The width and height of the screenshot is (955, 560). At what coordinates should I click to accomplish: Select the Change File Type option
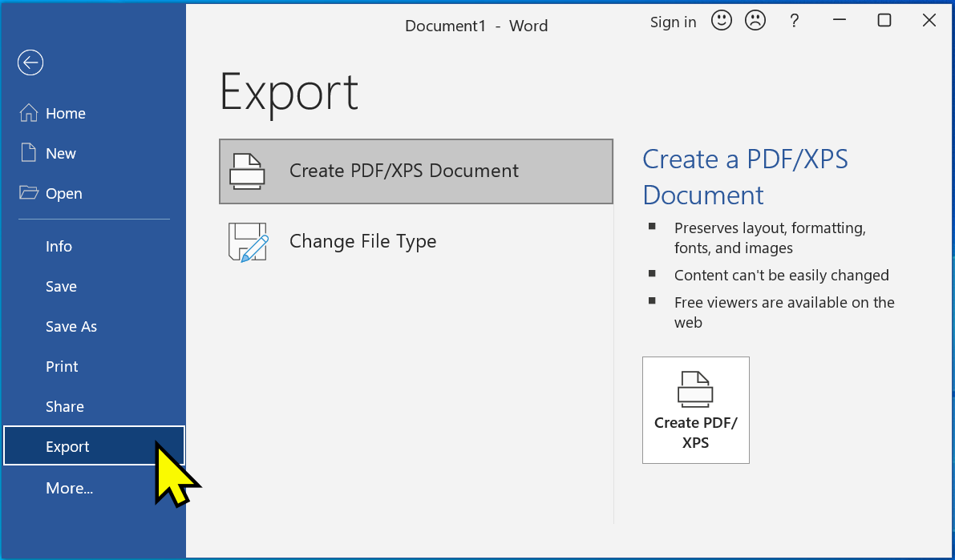tap(416, 242)
